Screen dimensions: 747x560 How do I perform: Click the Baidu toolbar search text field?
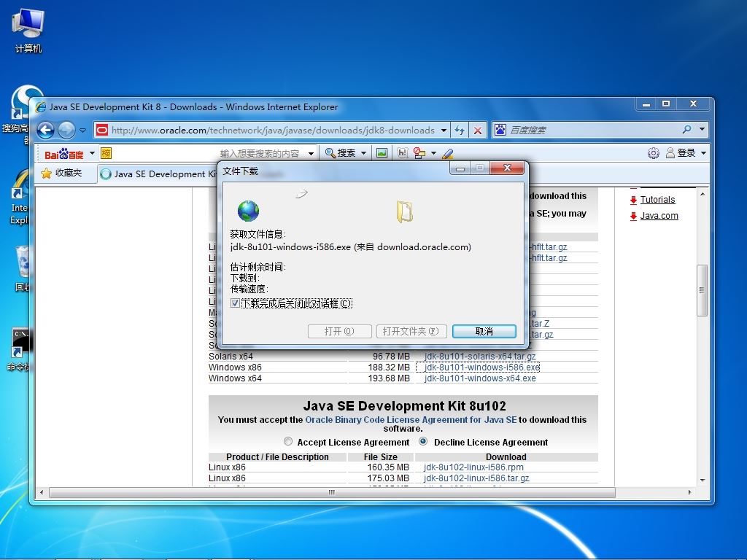tap(209, 153)
